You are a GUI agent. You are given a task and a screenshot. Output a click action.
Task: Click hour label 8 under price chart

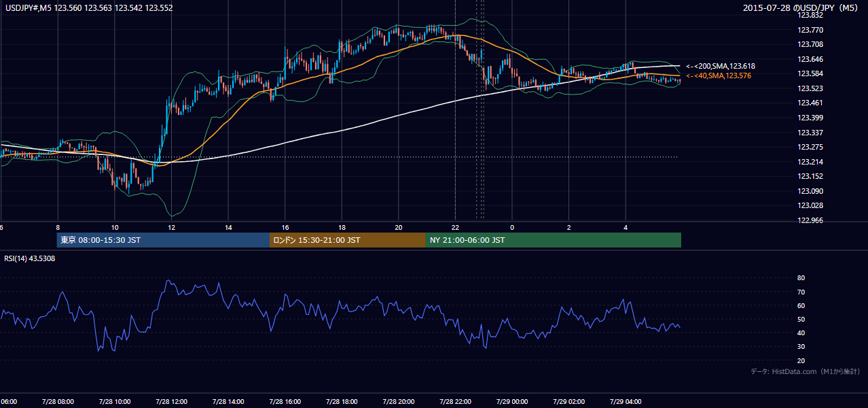pyautogui.click(x=58, y=228)
